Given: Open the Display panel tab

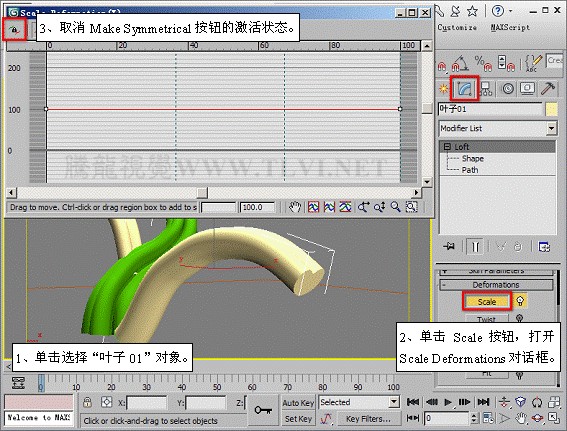Looking at the screenshot, I should [x=528, y=89].
